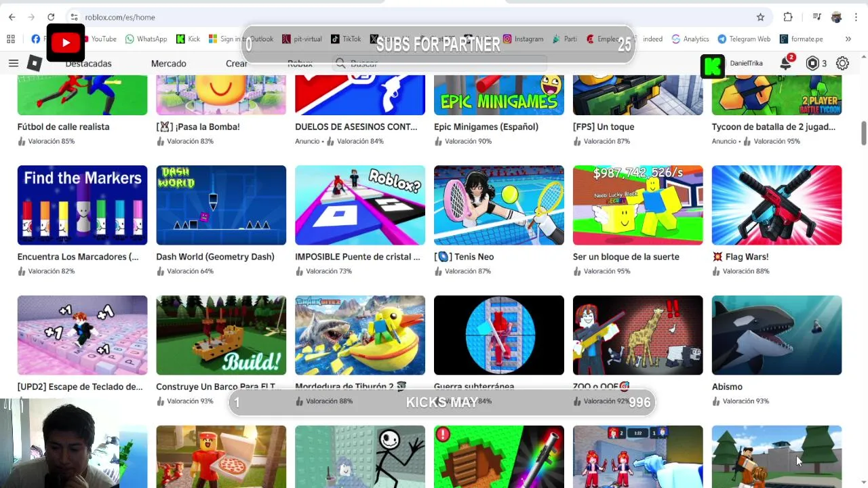868x488 pixels.
Task: Open the Abismo orca thumbnail
Action: [776, 335]
